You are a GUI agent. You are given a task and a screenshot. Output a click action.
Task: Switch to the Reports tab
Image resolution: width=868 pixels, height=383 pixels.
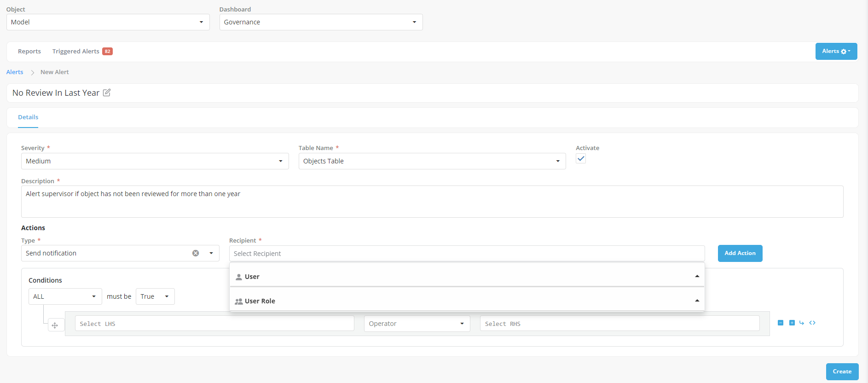pos(29,52)
